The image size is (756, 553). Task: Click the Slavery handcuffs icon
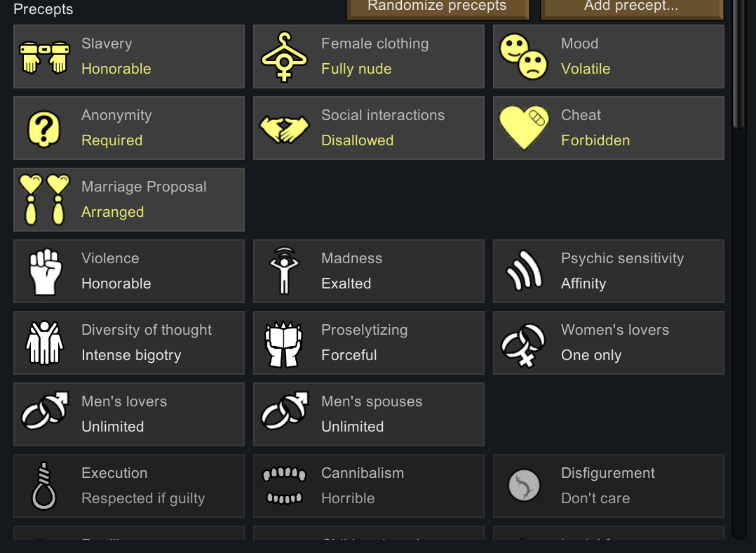pos(43,57)
